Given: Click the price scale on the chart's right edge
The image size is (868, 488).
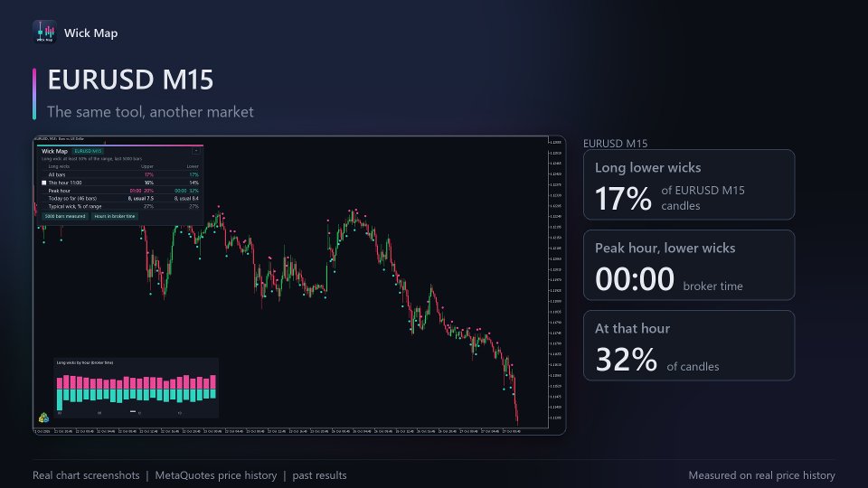Looking at the screenshot, I should 556,282.
